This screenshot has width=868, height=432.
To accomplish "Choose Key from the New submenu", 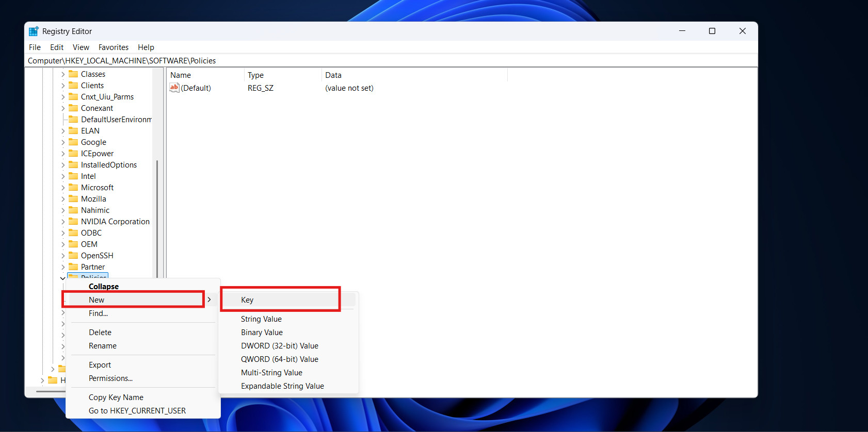I will coord(247,300).
